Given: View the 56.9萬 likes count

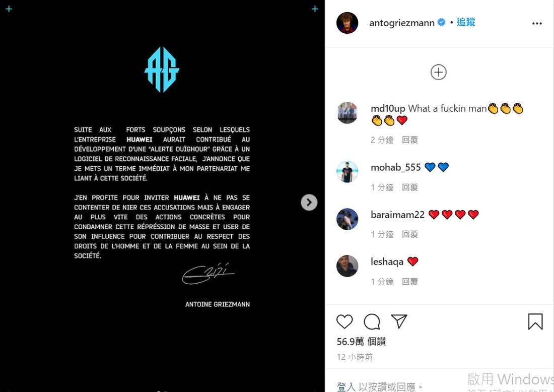Looking at the screenshot, I should point(361,342).
